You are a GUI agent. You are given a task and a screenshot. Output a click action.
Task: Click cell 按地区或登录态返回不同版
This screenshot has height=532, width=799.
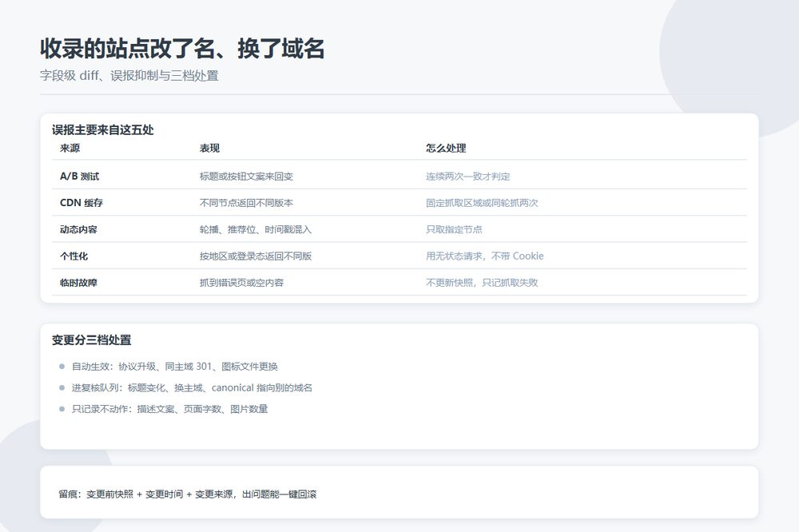click(x=256, y=256)
